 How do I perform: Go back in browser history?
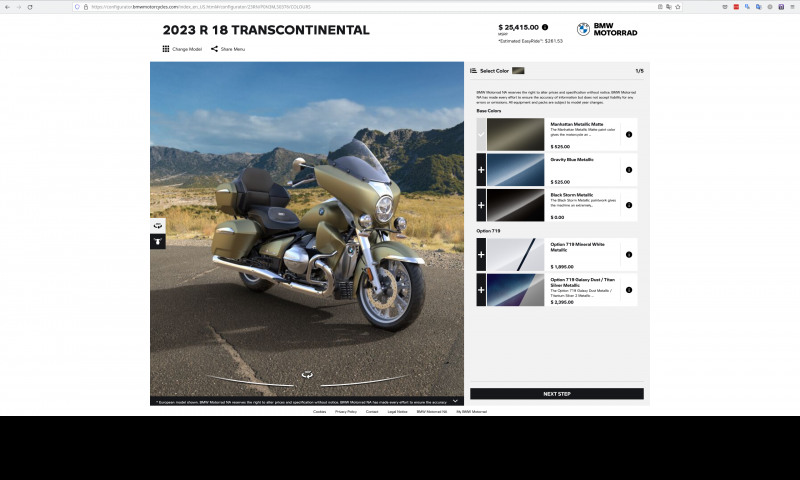point(7,7)
